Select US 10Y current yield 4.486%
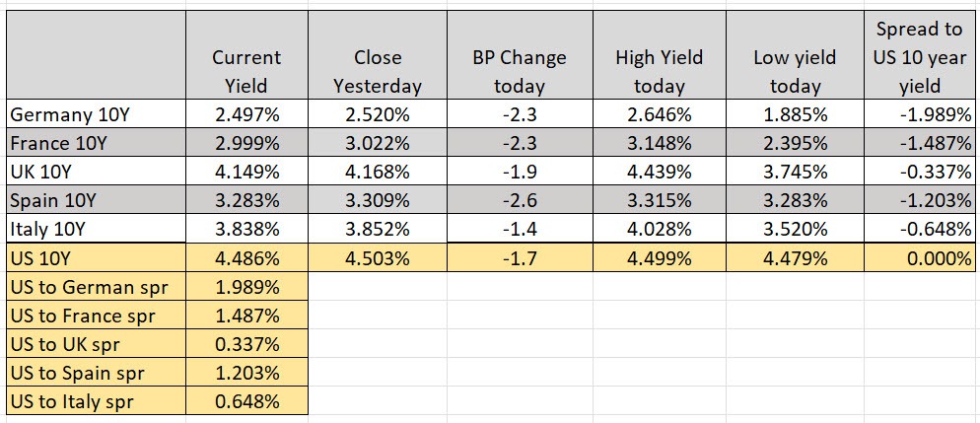Image resolution: width=980 pixels, height=423 pixels. click(246, 258)
